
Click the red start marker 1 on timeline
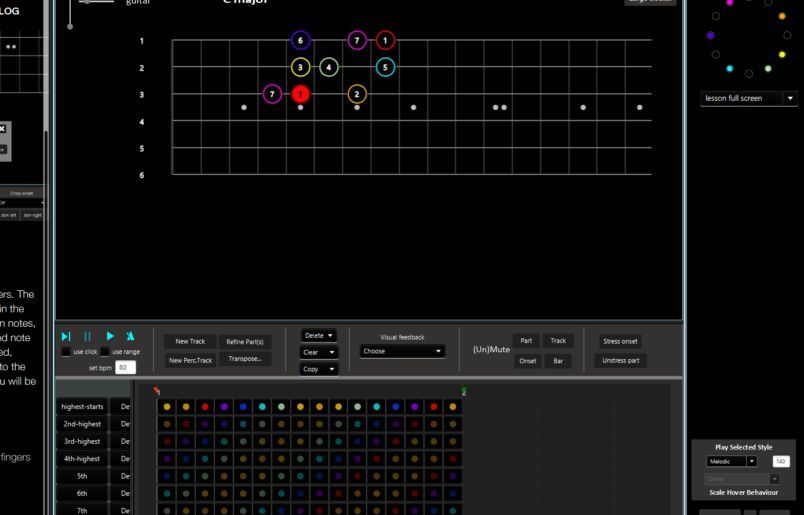click(156, 391)
